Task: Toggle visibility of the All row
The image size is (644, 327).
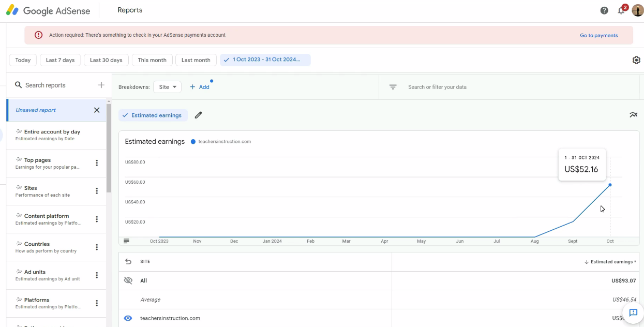Action: (128, 280)
